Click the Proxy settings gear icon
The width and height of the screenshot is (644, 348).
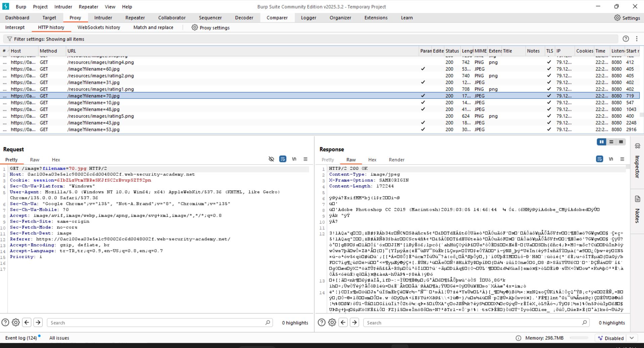[x=195, y=28]
